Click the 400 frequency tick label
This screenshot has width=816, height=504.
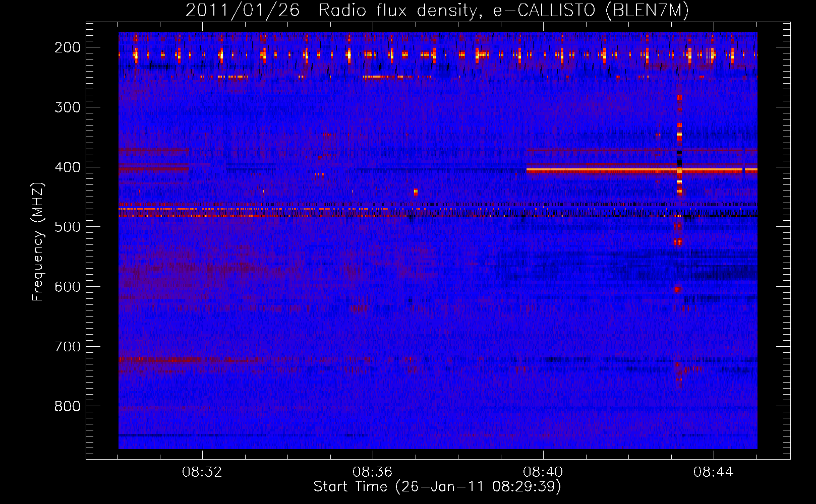[x=68, y=167]
